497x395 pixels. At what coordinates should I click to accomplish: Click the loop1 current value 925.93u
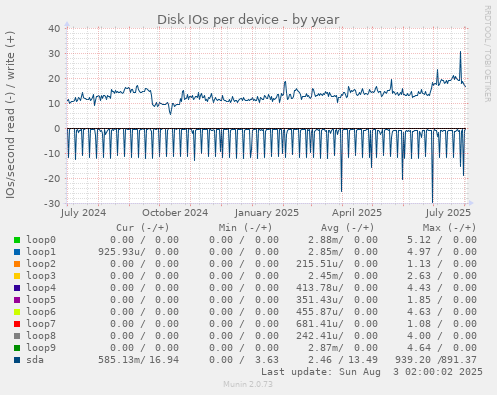(119, 252)
